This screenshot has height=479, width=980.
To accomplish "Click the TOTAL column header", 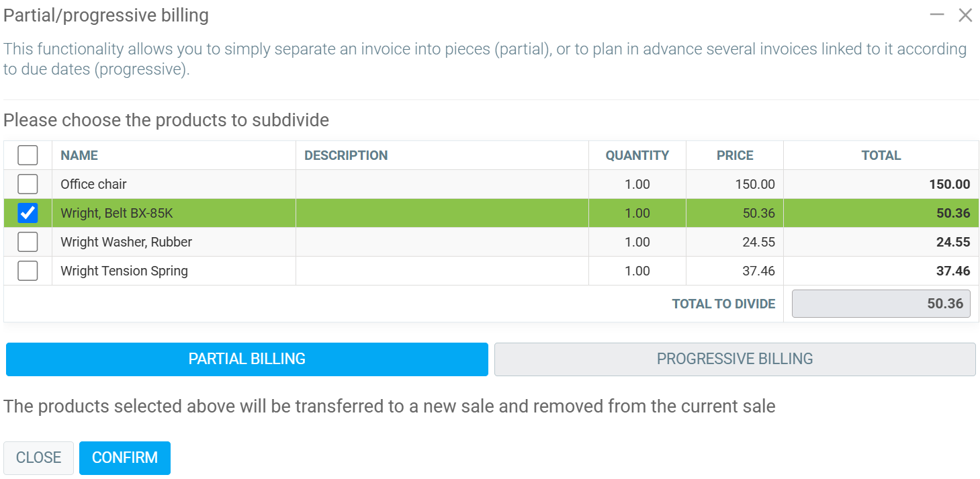I will 881,155.
